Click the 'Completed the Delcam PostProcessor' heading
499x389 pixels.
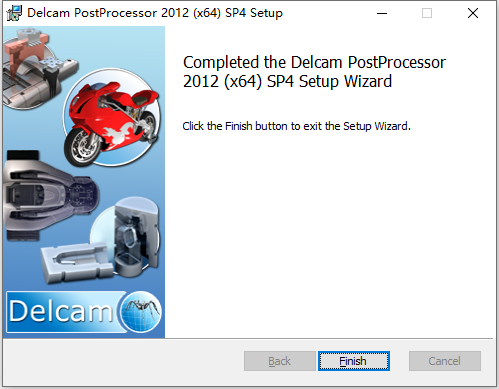point(314,72)
